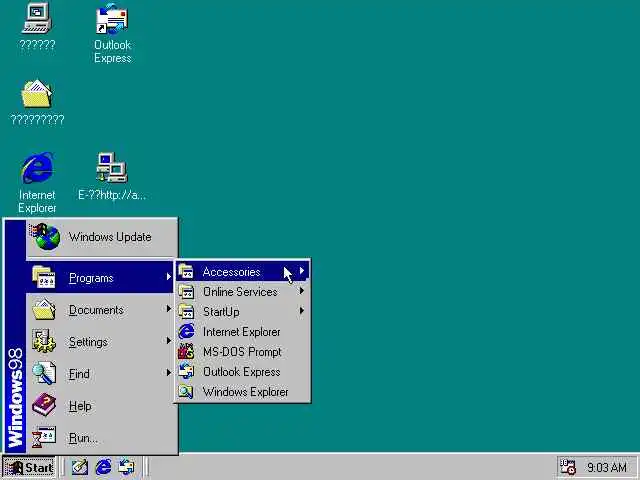Click the Windows Explorer icon in submenu

click(186, 391)
